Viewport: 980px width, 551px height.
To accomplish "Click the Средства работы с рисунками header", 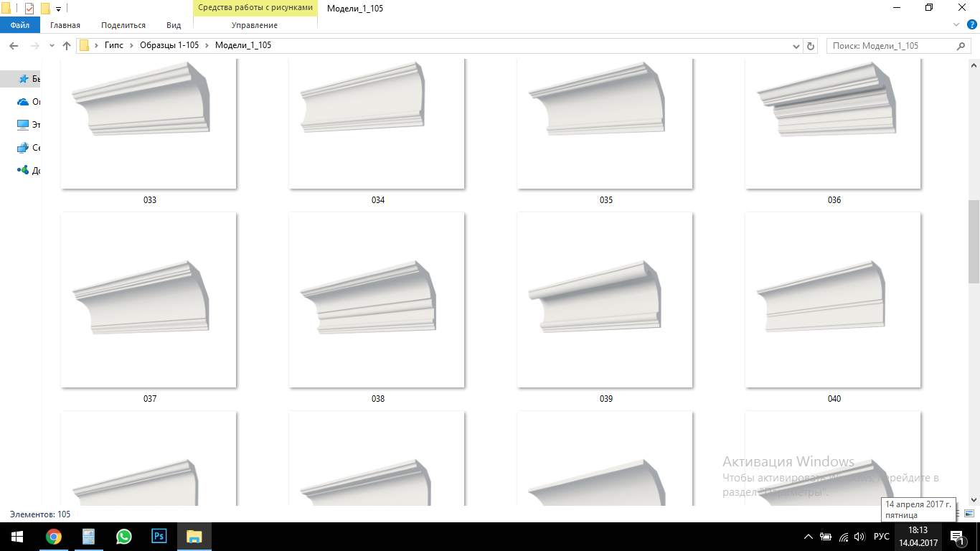I will 255,8.
